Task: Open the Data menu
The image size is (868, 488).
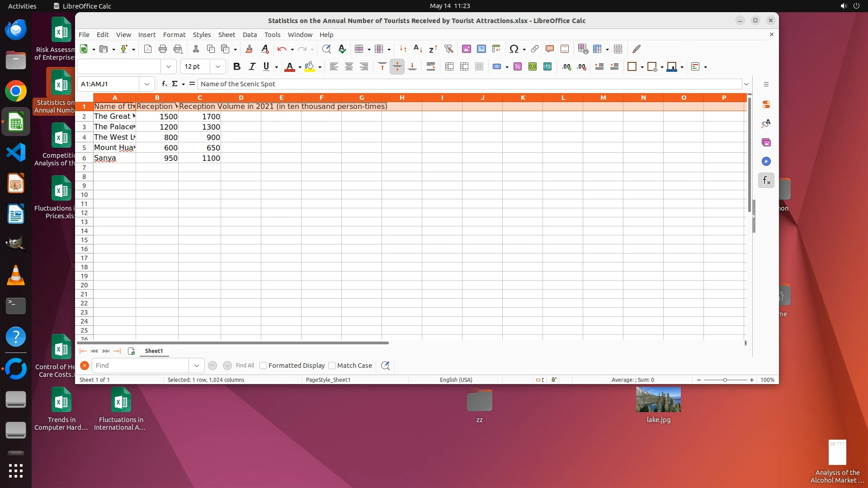Action: [x=250, y=35]
